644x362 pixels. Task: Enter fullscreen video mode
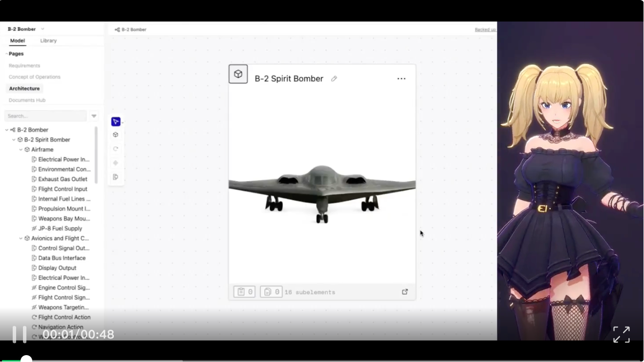621,335
